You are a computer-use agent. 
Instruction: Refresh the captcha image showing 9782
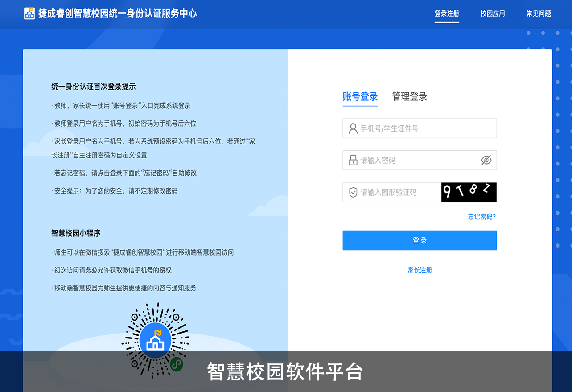[x=469, y=192]
